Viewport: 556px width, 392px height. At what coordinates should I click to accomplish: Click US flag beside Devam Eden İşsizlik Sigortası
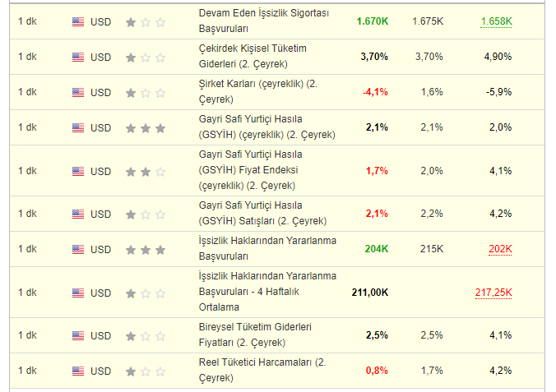(x=78, y=22)
